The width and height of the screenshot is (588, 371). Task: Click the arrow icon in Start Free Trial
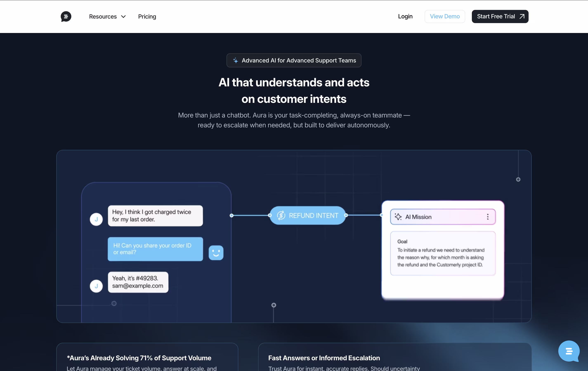coord(522,16)
